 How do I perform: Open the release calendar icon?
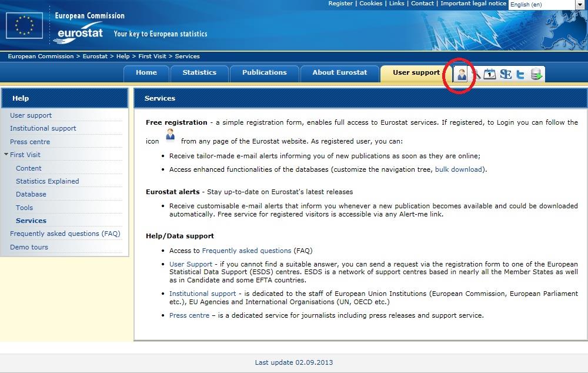tap(490, 74)
